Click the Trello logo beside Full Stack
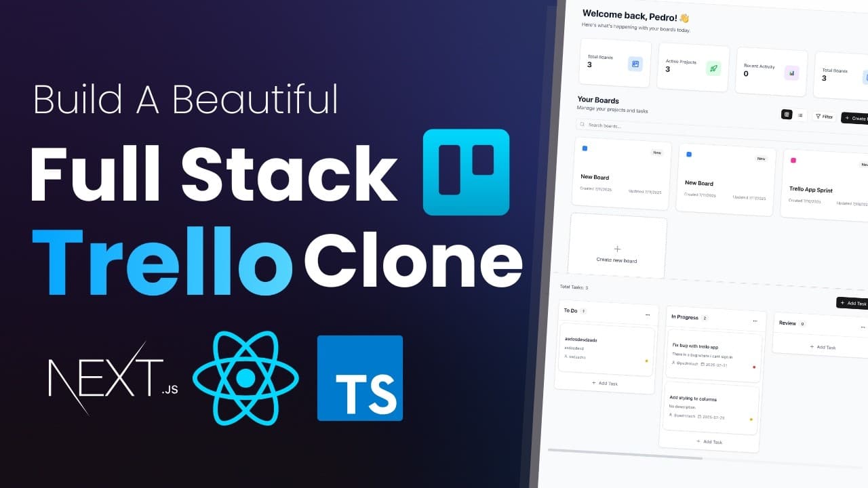This screenshot has width=868, height=488. (466, 171)
